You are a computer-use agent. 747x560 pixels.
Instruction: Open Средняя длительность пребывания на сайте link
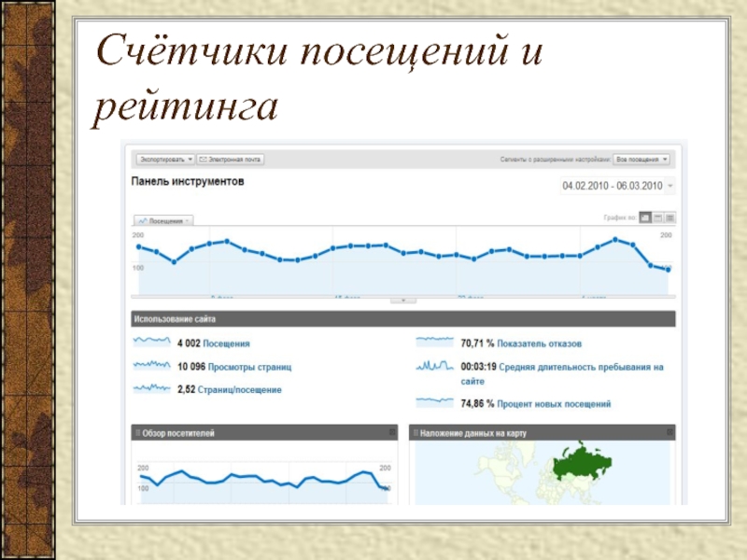click(x=562, y=374)
